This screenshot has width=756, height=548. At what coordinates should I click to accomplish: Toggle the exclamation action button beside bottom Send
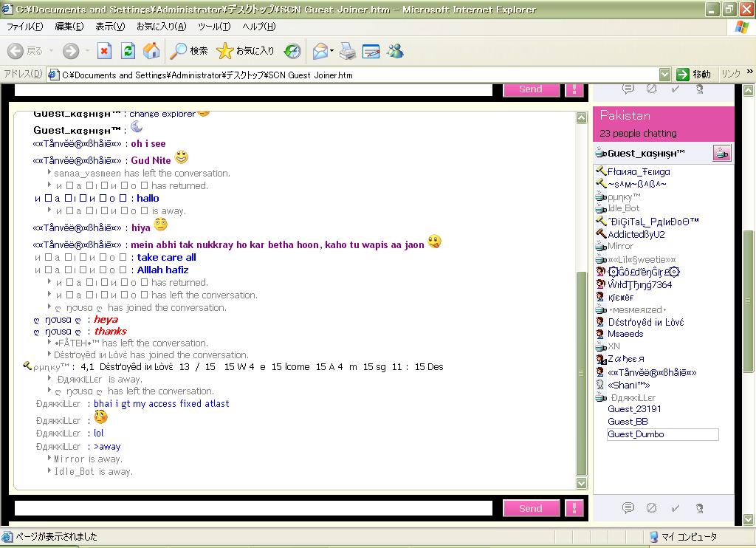click(574, 508)
